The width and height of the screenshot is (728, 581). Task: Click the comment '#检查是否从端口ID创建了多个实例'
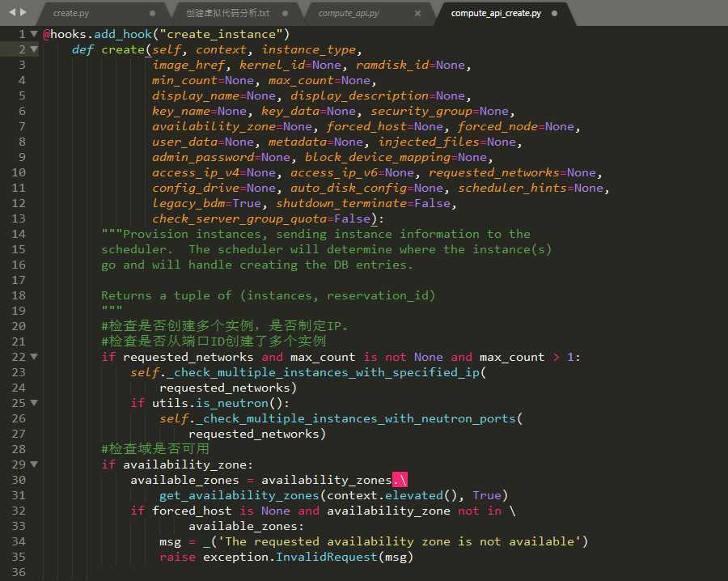pyautogui.click(x=214, y=341)
